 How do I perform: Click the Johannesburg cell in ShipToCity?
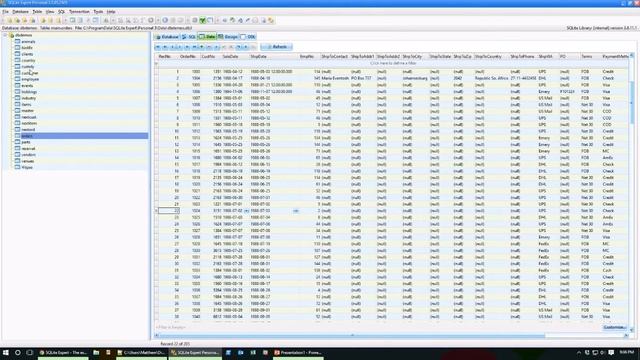tap(415, 78)
